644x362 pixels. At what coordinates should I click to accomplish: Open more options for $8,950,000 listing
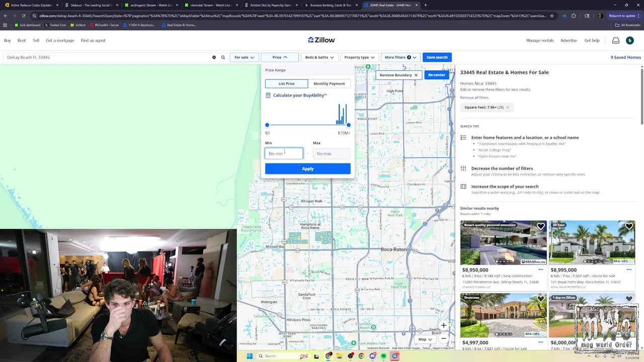click(540, 269)
